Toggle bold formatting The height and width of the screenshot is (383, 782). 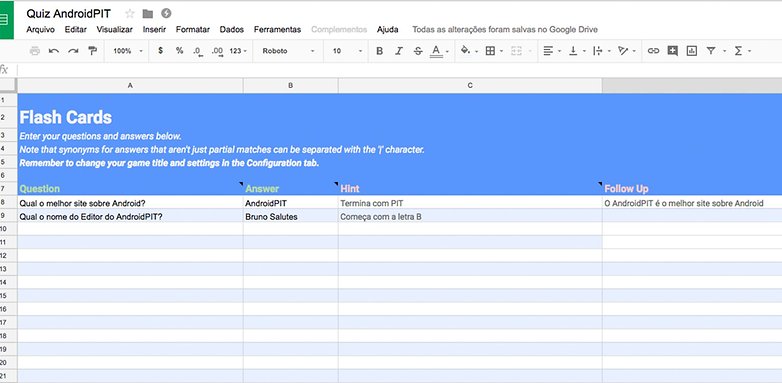coord(380,51)
